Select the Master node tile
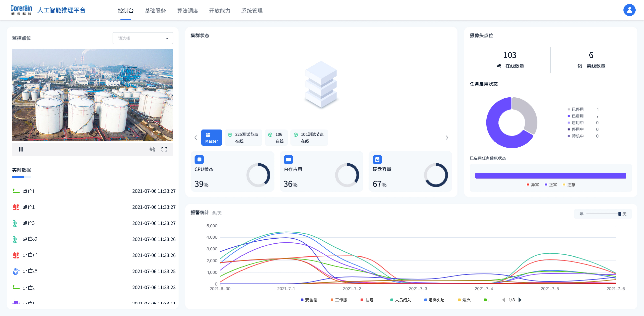The image size is (644, 316). [211, 137]
